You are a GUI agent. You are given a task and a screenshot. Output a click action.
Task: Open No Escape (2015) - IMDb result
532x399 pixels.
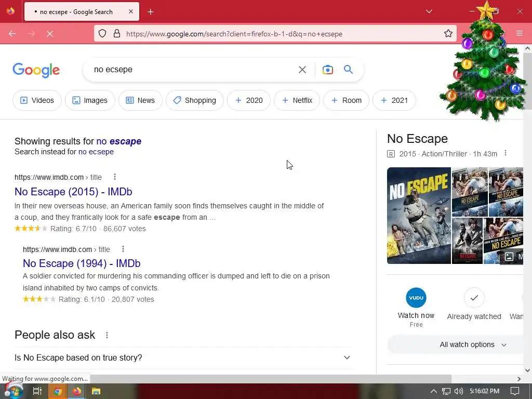point(73,192)
